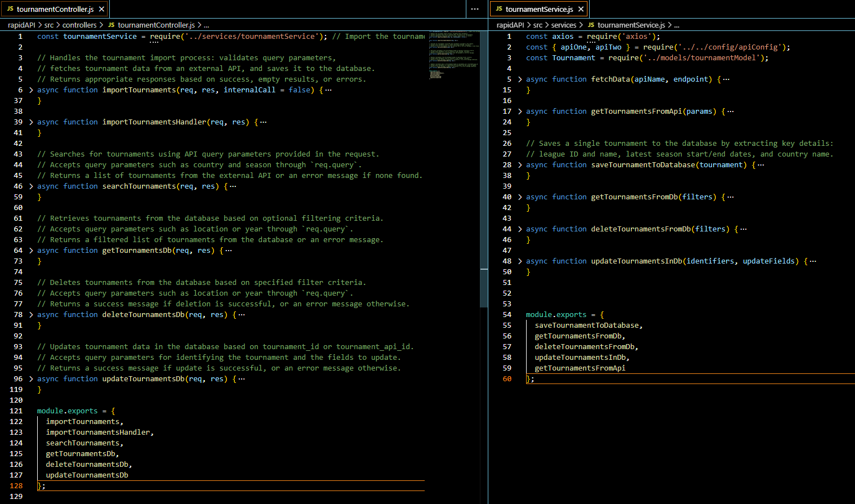The width and height of the screenshot is (855, 504).
Task: Click the code minimap preview
Action: [x=453, y=53]
